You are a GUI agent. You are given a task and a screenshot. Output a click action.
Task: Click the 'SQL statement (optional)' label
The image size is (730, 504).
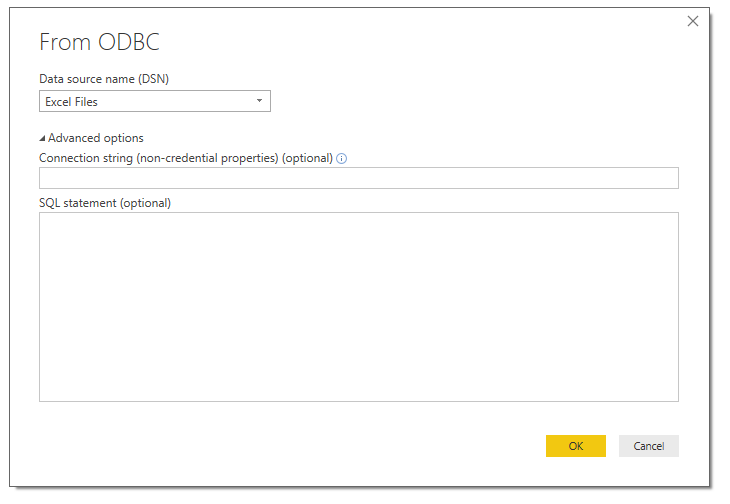[x=105, y=203]
